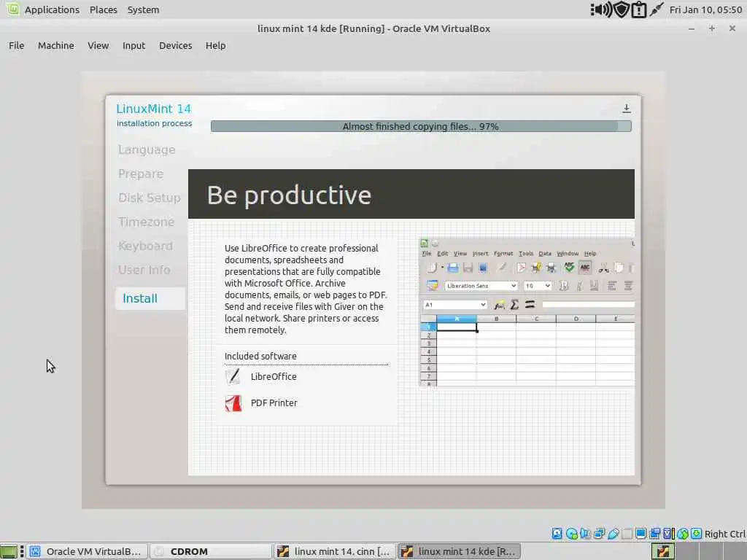Screen dimensions: 747x560
Task: Open the Applications menu on top panel
Action: tap(52, 9)
